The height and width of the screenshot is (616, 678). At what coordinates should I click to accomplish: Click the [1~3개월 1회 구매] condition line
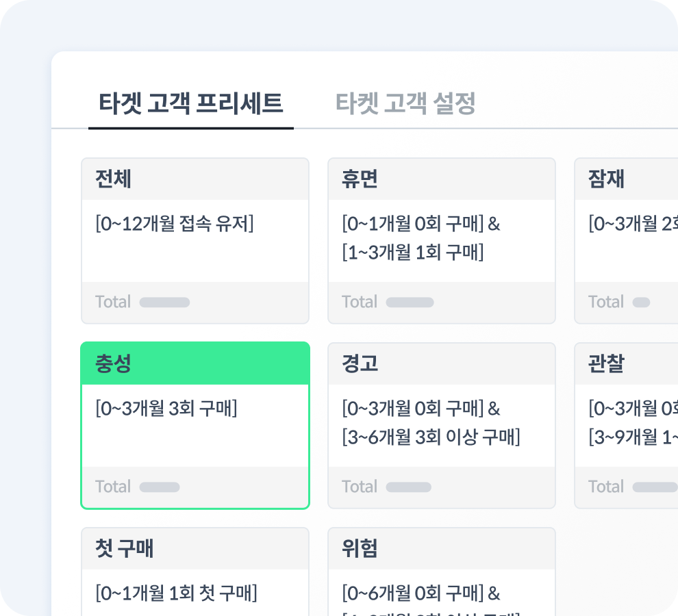click(412, 252)
